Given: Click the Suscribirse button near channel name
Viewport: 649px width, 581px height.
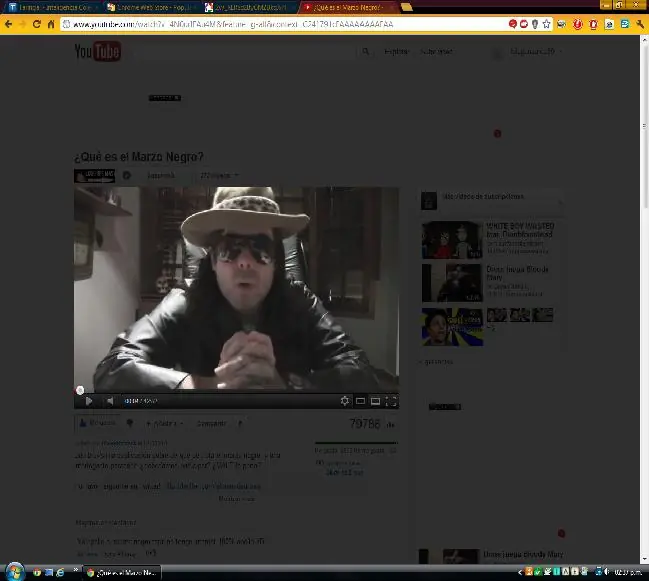Looking at the screenshot, I should click(161, 175).
